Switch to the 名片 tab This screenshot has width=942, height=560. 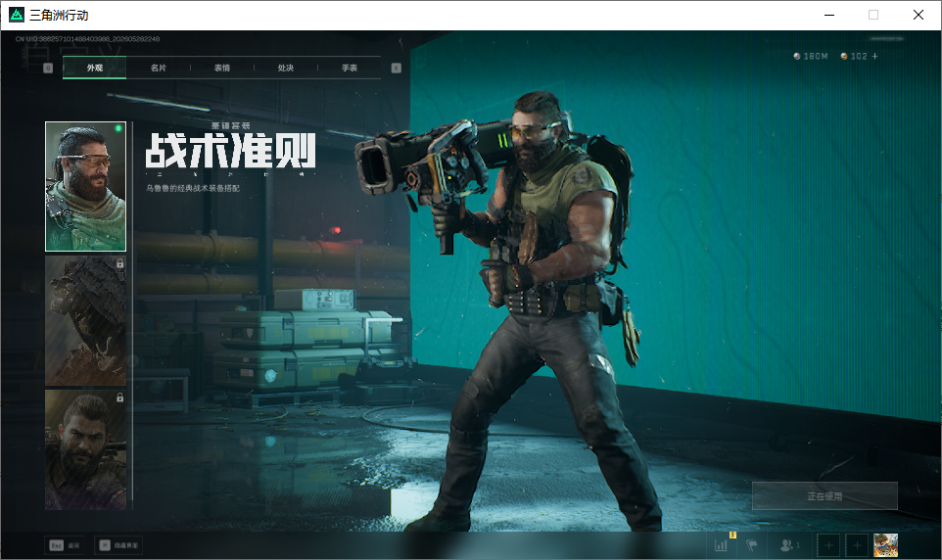pos(158,68)
